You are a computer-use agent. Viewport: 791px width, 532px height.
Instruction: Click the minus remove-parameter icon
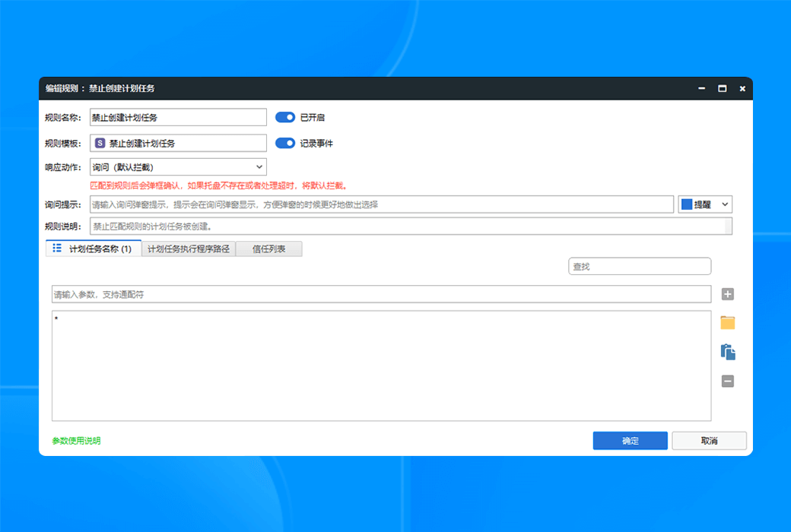[727, 382]
